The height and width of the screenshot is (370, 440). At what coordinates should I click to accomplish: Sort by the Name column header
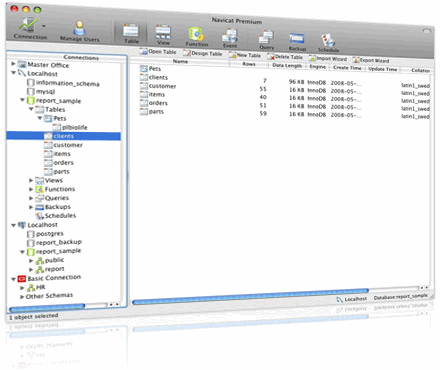pyautogui.click(x=180, y=61)
